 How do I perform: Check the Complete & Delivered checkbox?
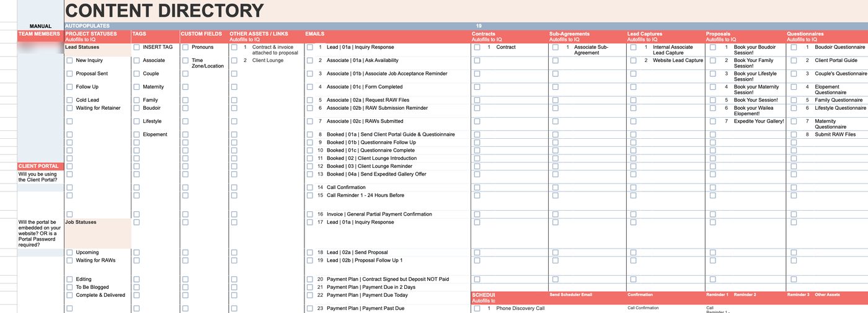(69, 296)
